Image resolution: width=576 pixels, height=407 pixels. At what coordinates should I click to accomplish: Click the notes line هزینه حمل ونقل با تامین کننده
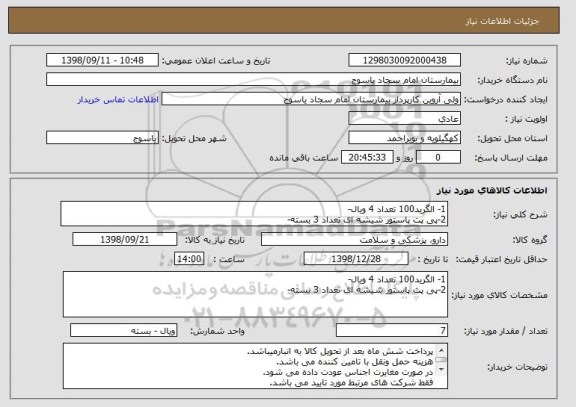click(354, 362)
